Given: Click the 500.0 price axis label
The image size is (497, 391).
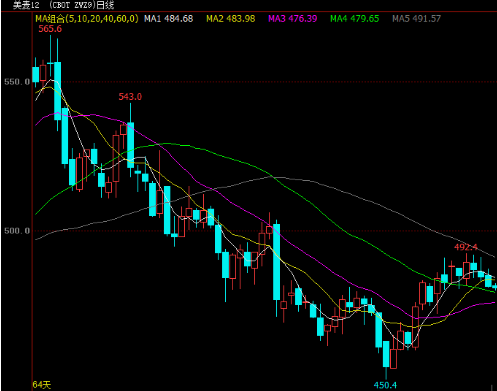Looking at the screenshot, I should [x=17, y=231].
